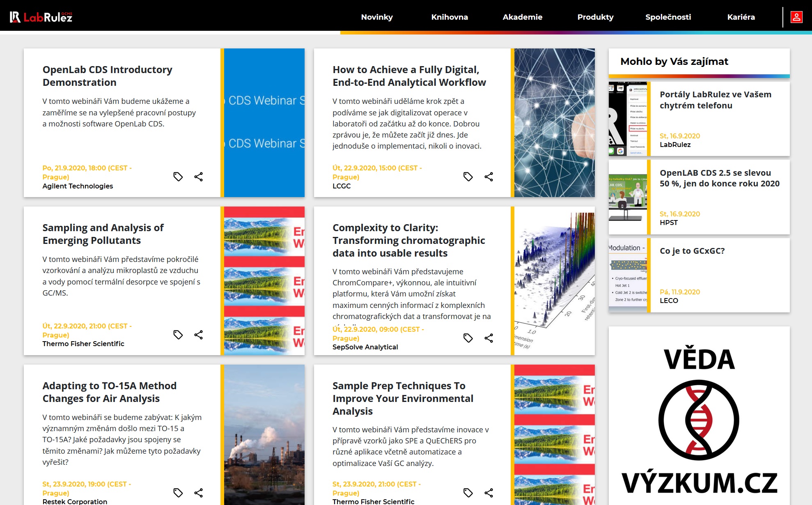Screen dimensions: 812x505
Task: Share the Fully Digital Analytical Workflow webinar
Action: click(x=489, y=177)
